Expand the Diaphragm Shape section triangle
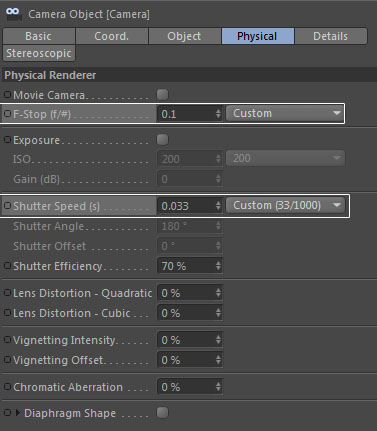The width and height of the screenshot is (377, 431). 18,413
